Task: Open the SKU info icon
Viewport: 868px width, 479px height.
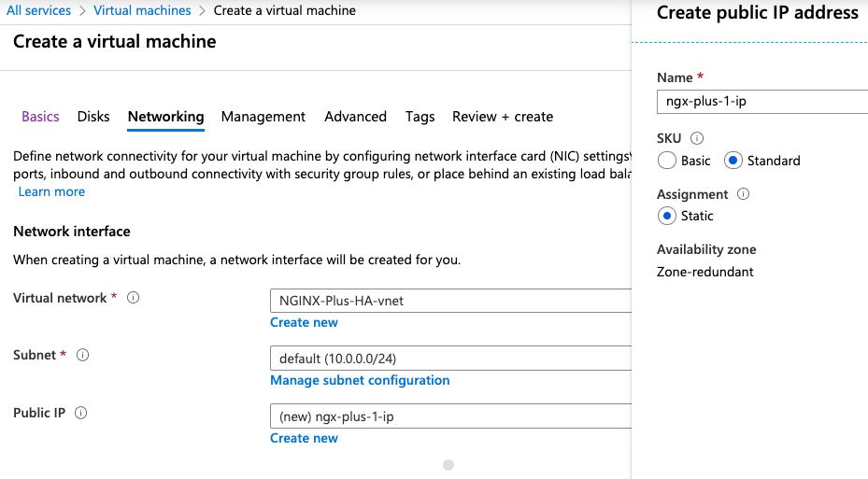Action: click(697, 138)
